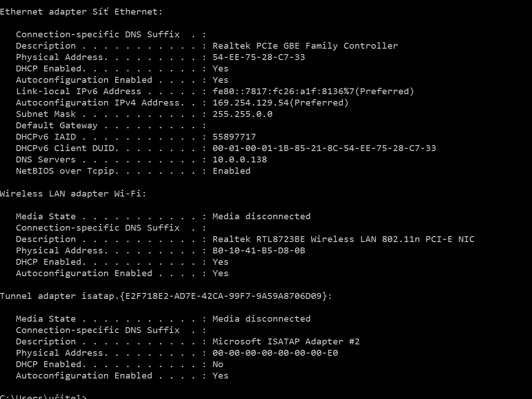This screenshot has height=399, width=532.
Task: Click the link-local IPv6 address value
Action: click(313, 91)
